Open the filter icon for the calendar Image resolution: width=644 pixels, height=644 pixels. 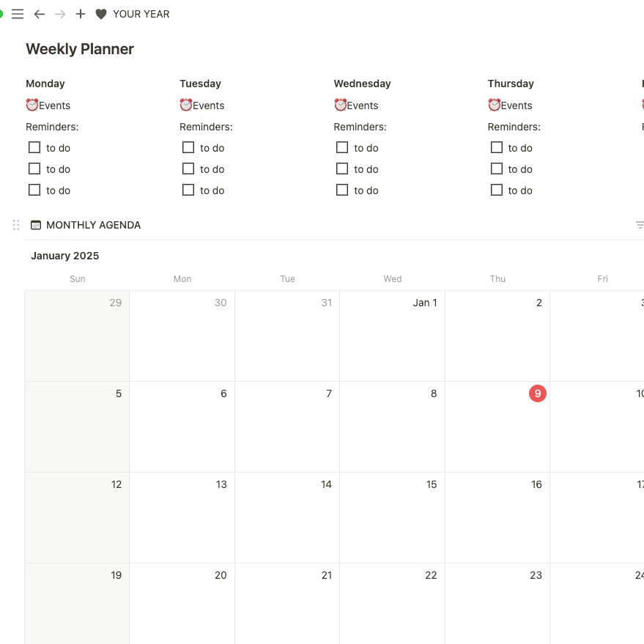tap(640, 225)
